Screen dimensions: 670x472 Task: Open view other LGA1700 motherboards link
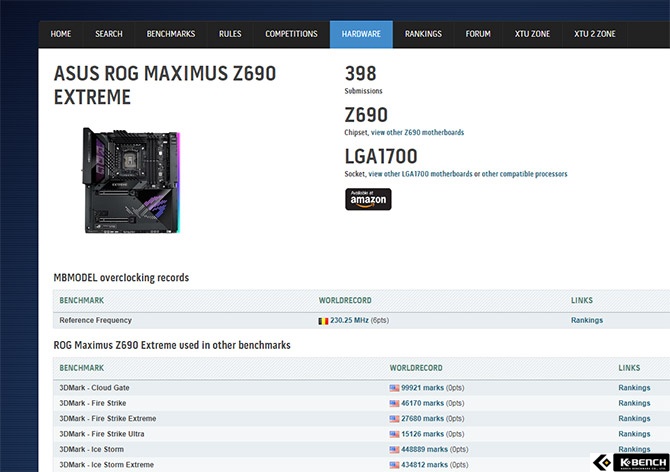click(420, 174)
